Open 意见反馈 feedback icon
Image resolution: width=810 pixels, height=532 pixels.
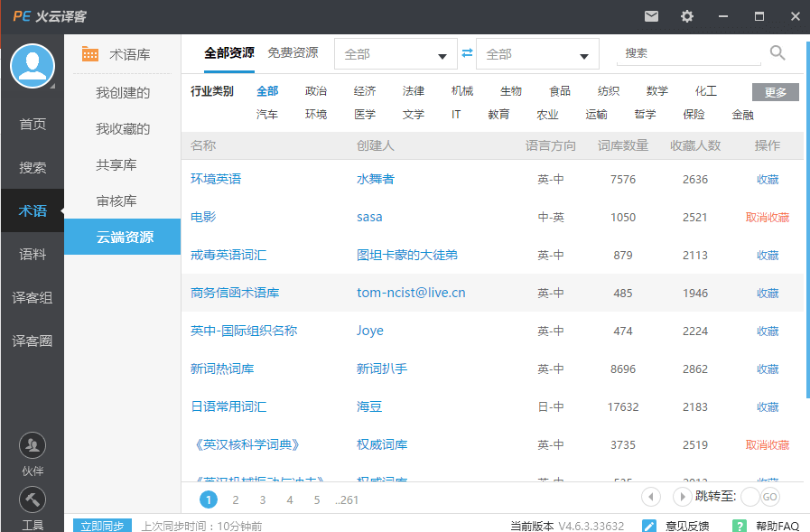(649, 526)
